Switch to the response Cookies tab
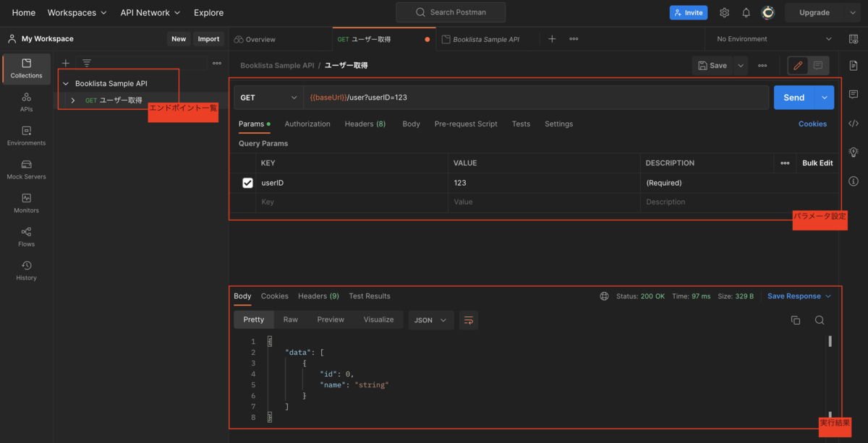The height and width of the screenshot is (443, 868). pos(275,296)
